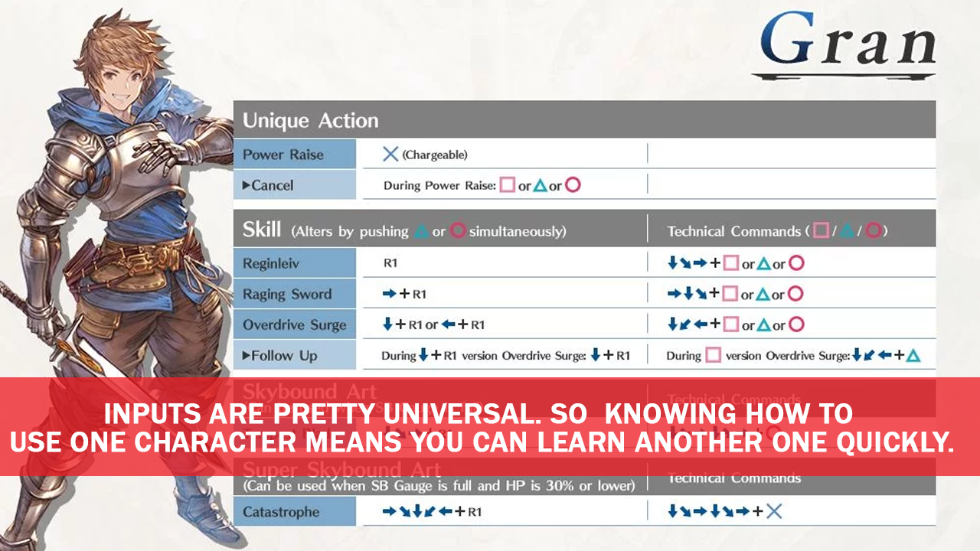980x551 pixels.
Task: Click the triangle icon in Skill header
Action: point(421,231)
